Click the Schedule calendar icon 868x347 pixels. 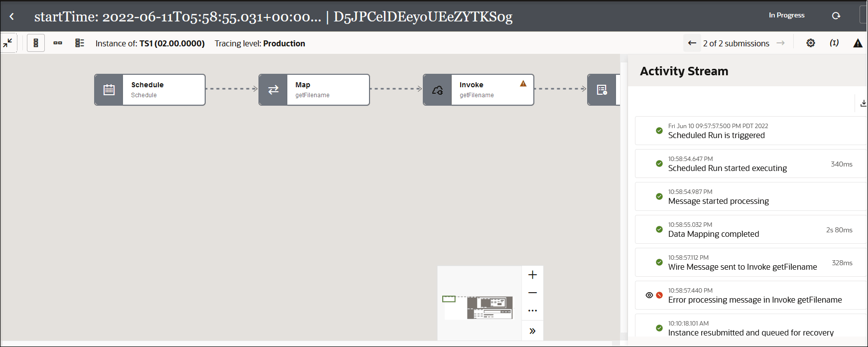click(x=109, y=90)
